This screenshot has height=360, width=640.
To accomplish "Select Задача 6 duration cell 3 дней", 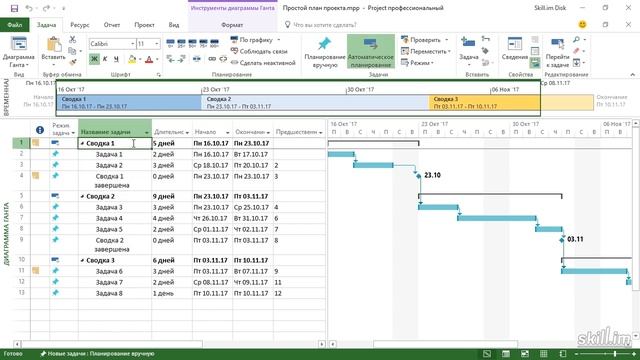I will pos(172,271).
